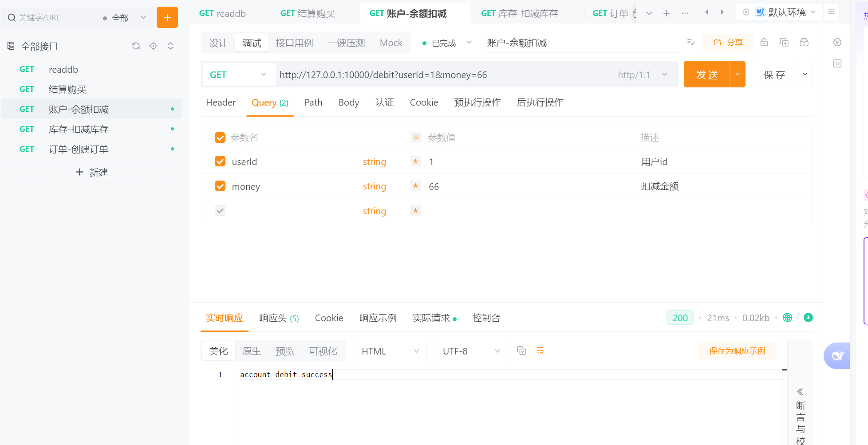The width and height of the screenshot is (868, 445).
Task: Open the UTF-8 encoding dropdown
Action: click(x=471, y=351)
